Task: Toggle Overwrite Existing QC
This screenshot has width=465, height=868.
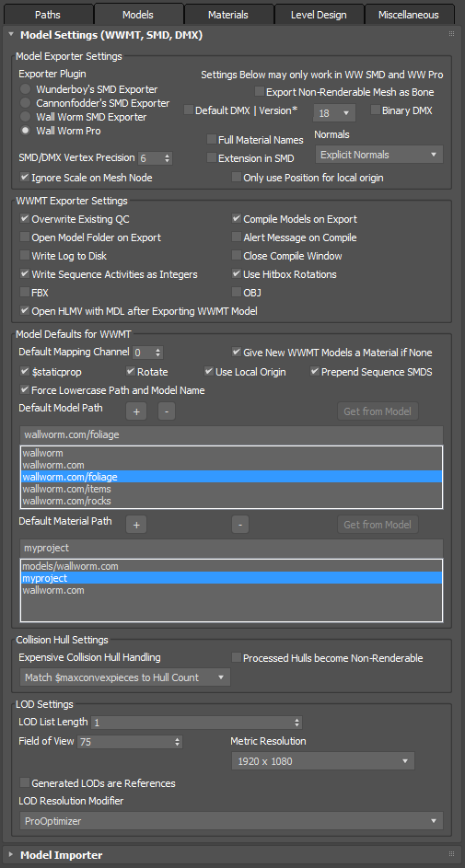Action: [25, 219]
